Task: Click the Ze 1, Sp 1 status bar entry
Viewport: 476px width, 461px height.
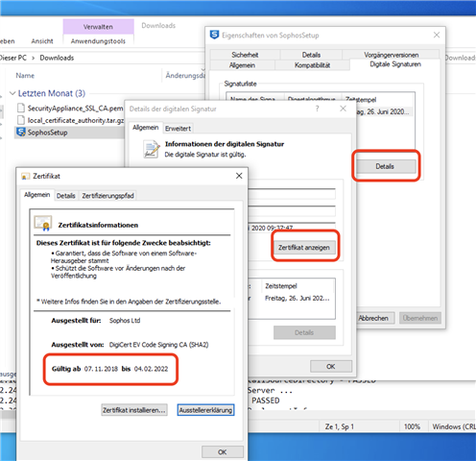Action: click(x=340, y=426)
